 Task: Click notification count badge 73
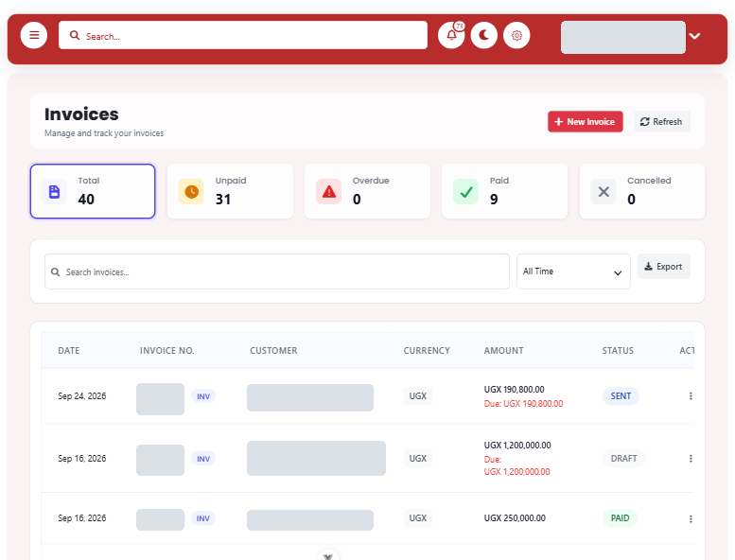click(x=460, y=26)
